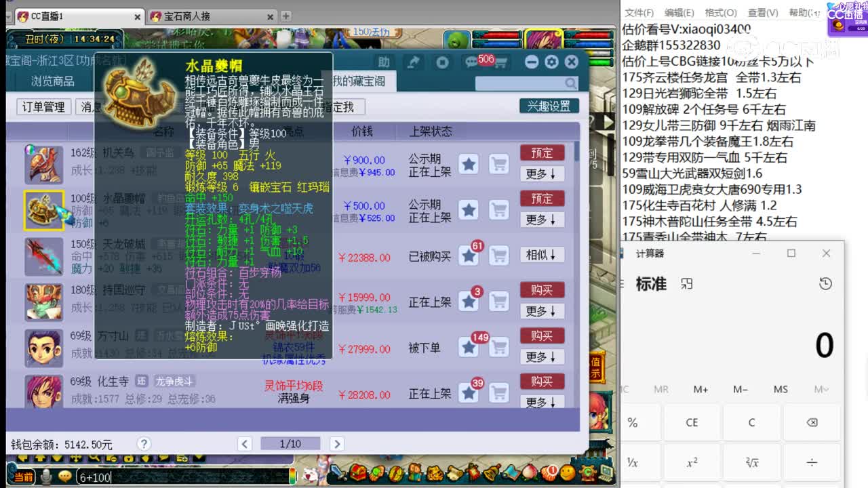Expand 更多 dropdown for 水晶夔帽 row
868x488 pixels.
[542, 220]
